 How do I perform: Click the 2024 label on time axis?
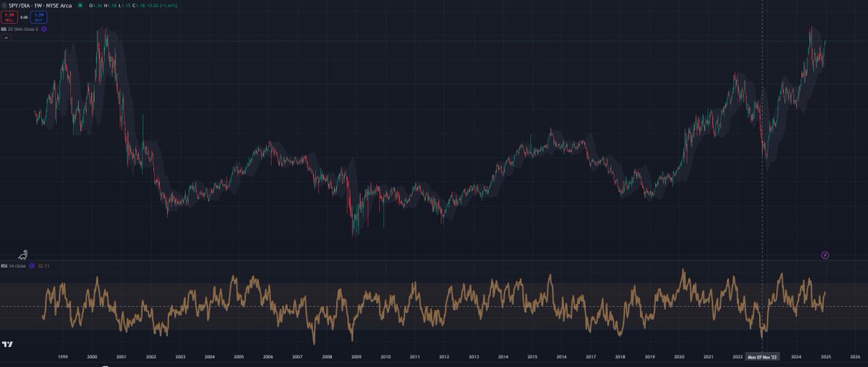coord(796,357)
